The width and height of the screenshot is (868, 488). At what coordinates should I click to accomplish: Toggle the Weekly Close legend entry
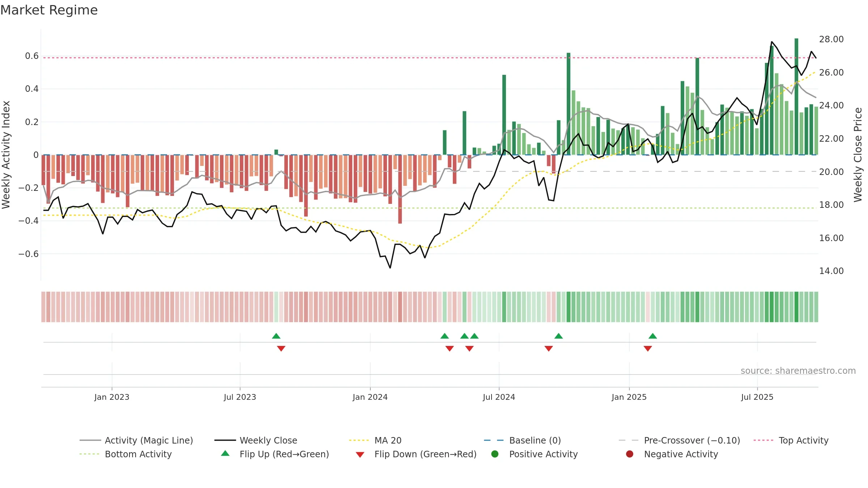point(256,440)
